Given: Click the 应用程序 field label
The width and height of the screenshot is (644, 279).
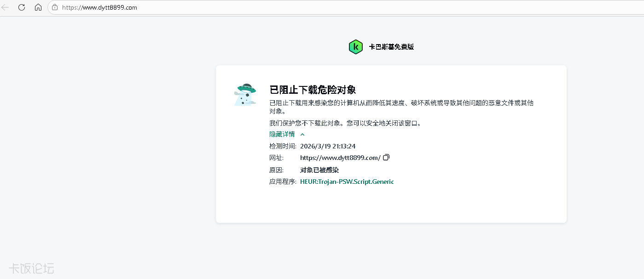Looking at the screenshot, I should [282, 182].
